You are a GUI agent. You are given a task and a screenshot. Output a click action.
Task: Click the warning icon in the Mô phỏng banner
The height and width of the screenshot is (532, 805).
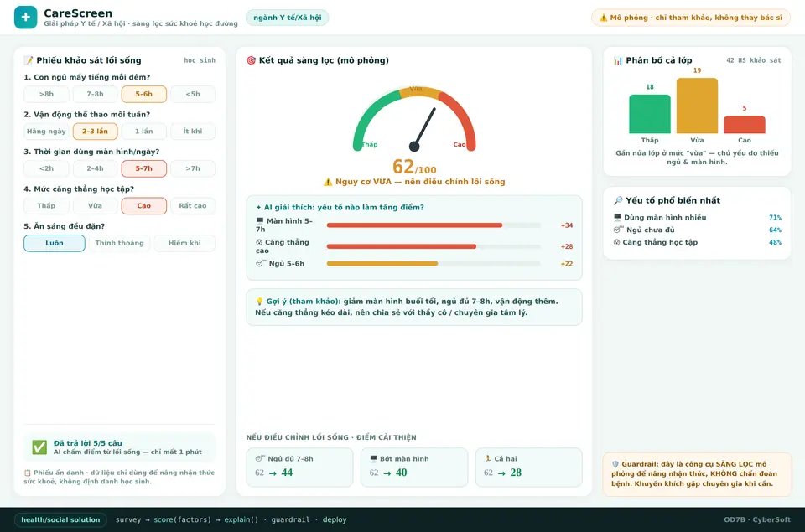603,18
